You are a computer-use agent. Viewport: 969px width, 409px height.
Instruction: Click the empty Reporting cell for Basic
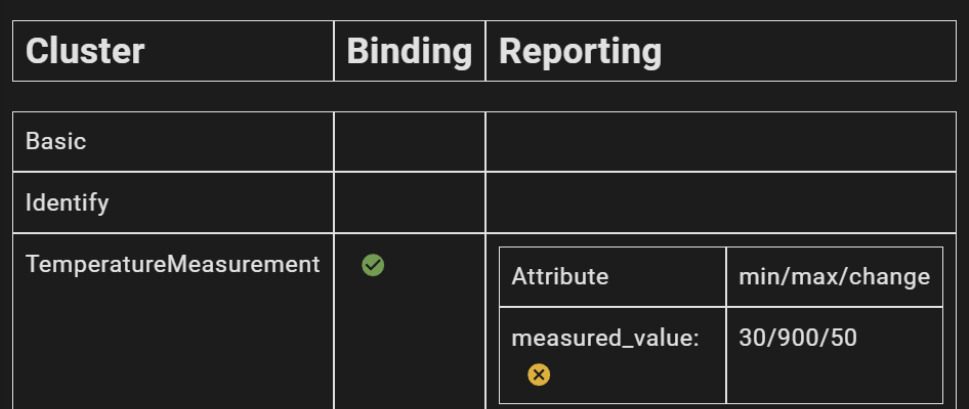[x=720, y=142]
